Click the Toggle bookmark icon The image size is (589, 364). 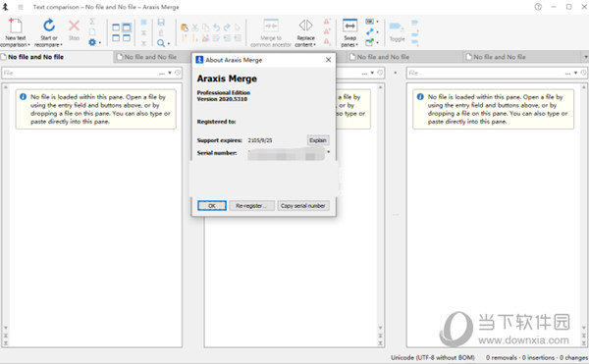click(397, 26)
